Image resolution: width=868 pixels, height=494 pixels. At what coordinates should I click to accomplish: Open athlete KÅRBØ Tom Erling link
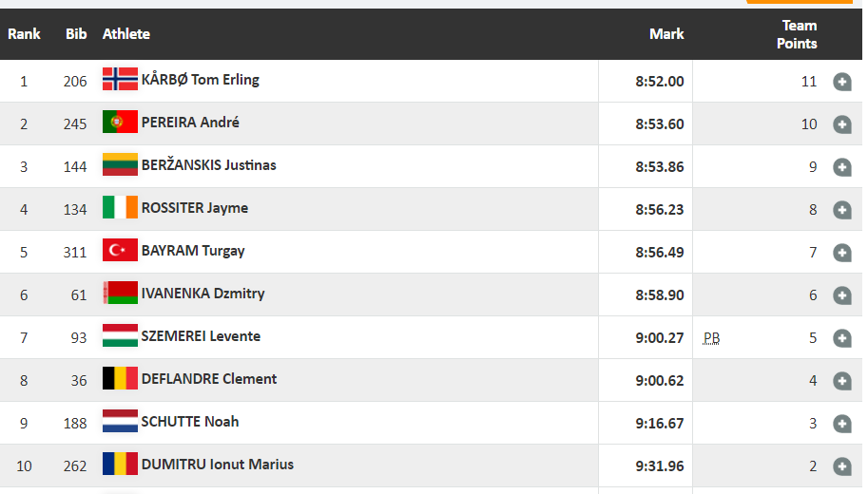point(201,80)
